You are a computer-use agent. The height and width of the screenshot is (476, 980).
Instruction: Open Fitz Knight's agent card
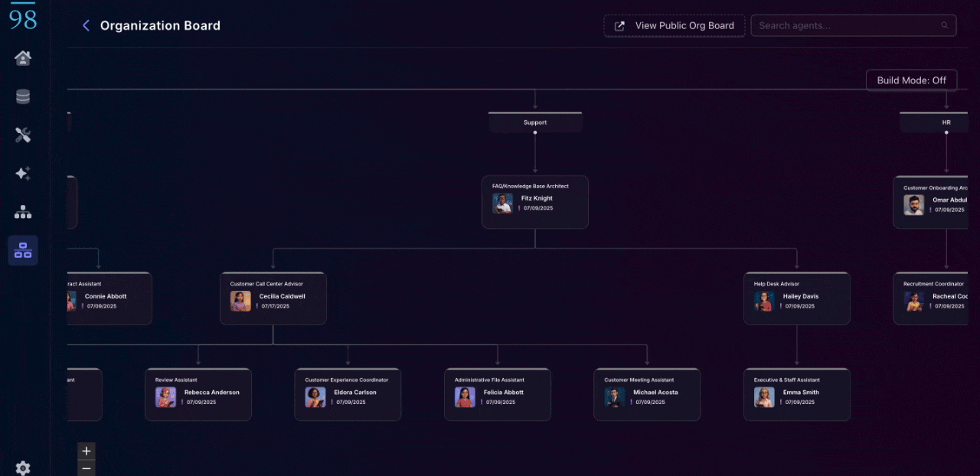pos(535,202)
